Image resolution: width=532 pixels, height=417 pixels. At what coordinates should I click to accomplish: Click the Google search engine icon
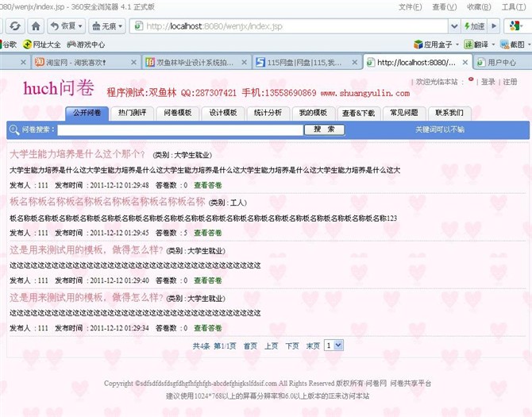point(515,26)
